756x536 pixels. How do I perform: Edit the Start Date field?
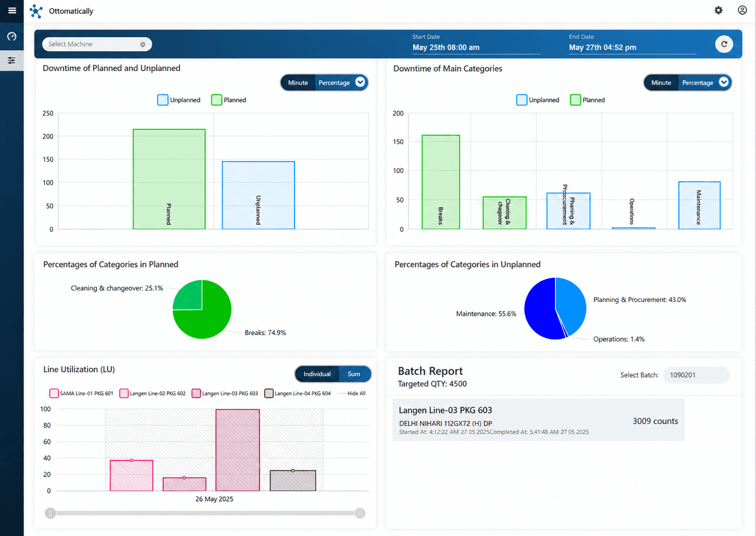476,47
